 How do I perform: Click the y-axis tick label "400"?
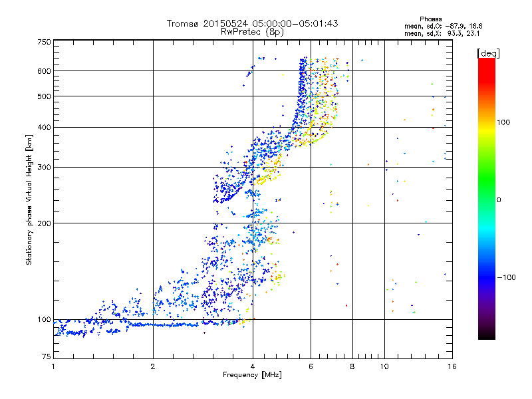pos(45,128)
